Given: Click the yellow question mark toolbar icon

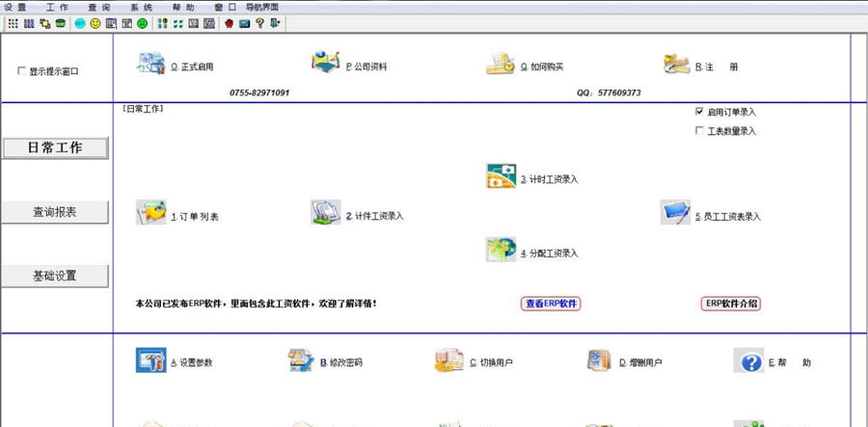Looking at the screenshot, I should point(259,23).
